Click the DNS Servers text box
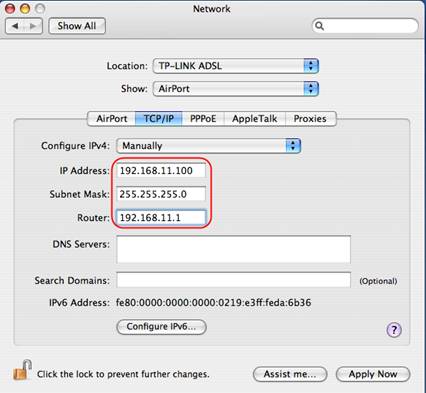Viewport: 426px width, 393px height. tap(233, 249)
